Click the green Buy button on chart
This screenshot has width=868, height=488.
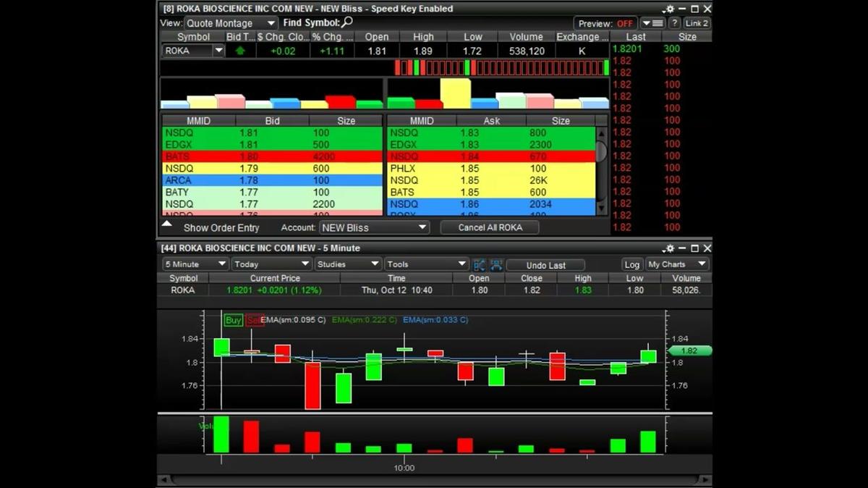tap(234, 320)
